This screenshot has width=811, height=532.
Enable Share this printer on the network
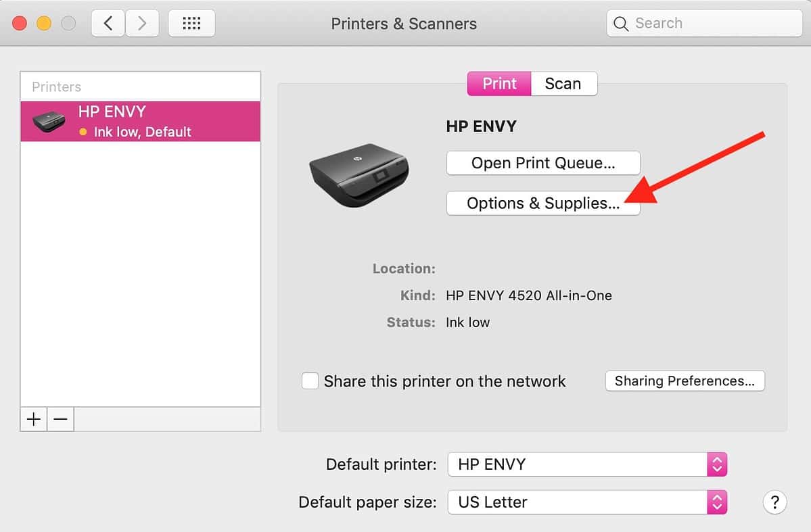pyautogui.click(x=310, y=381)
